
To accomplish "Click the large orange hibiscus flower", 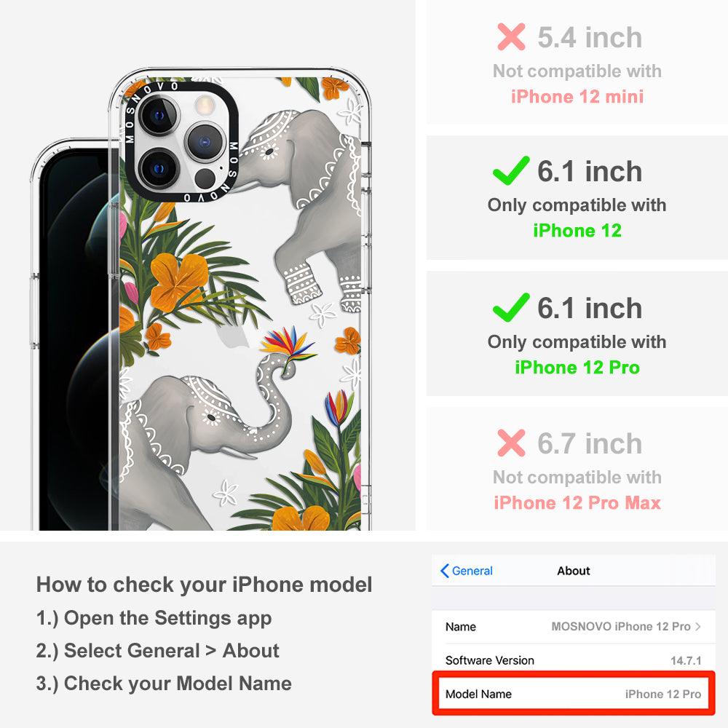I will (178, 281).
